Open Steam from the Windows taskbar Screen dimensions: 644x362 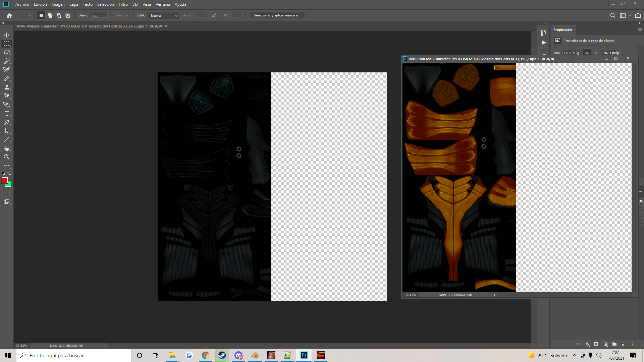coord(222,355)
